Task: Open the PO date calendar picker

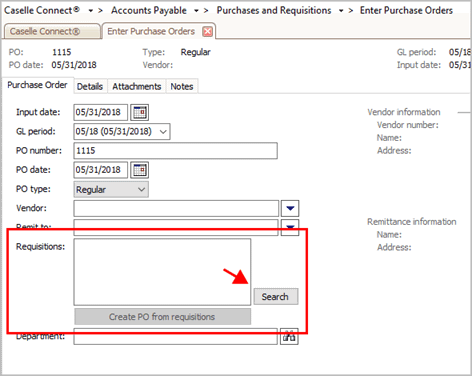Action: click(x=139, y=170)
